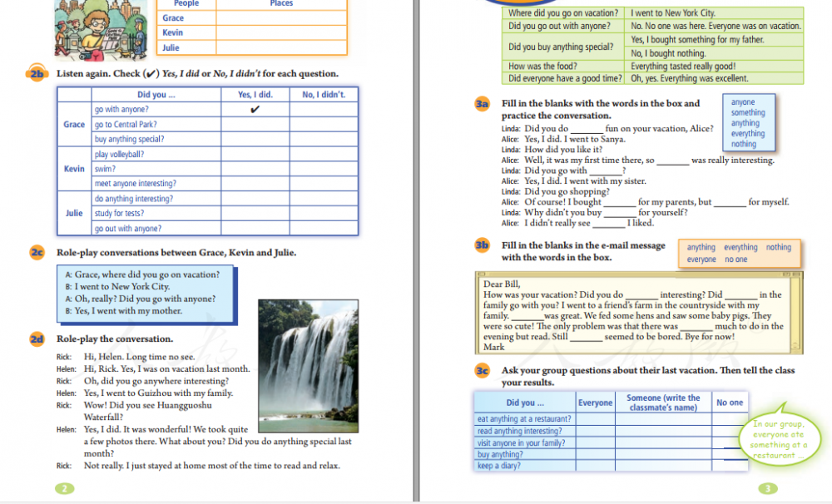Select the Huangguoshu waterfall photo
Viewport: 832px width, 504px height.
click(309, 366)
